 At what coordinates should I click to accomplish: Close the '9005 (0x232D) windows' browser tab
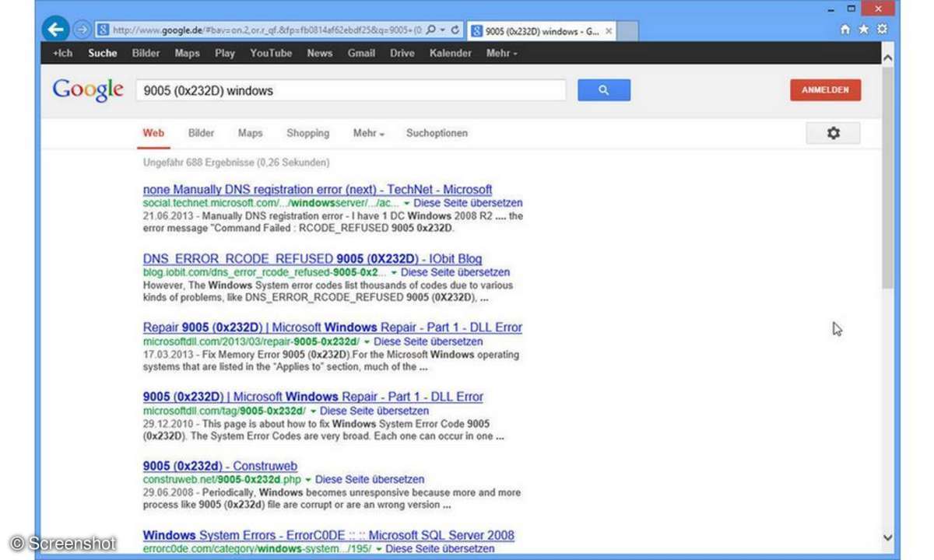click(x=609, y=31)
